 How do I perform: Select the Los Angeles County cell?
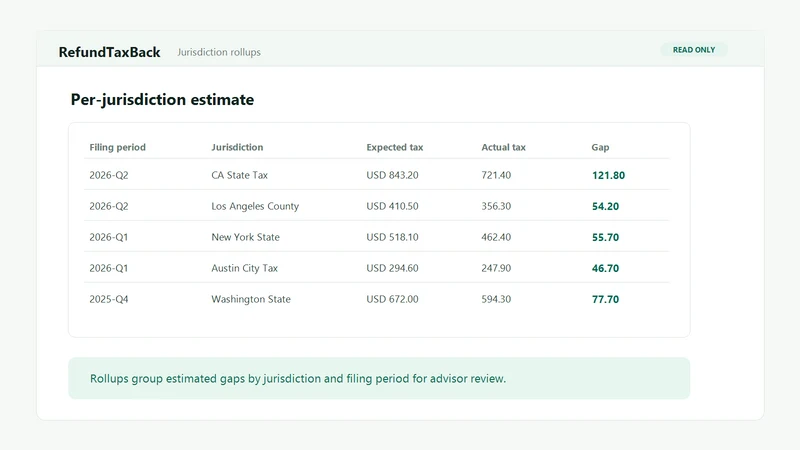pyautogui.click(x=255, y=206)
